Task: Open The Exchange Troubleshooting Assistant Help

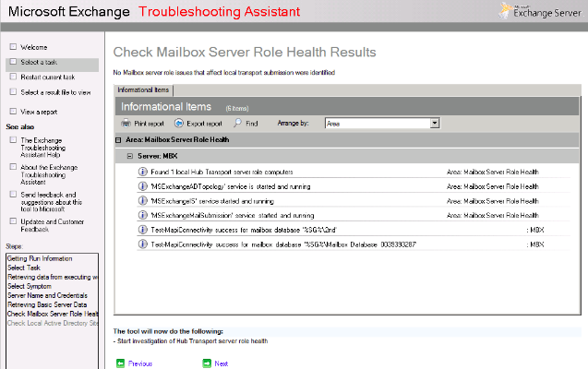Action: 43,148
